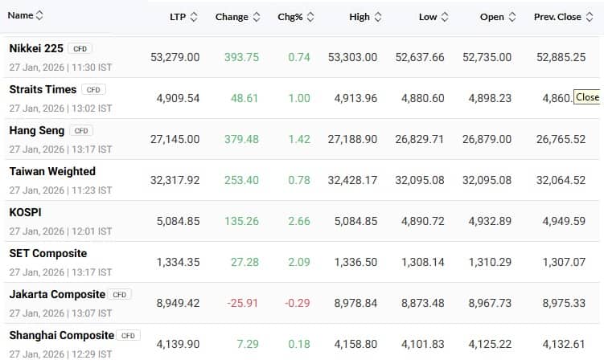Image resolution: width=604 pixels, height=364 pixels.
Task: Click the Chg% column header label
Action: click(x=290, y=17)
